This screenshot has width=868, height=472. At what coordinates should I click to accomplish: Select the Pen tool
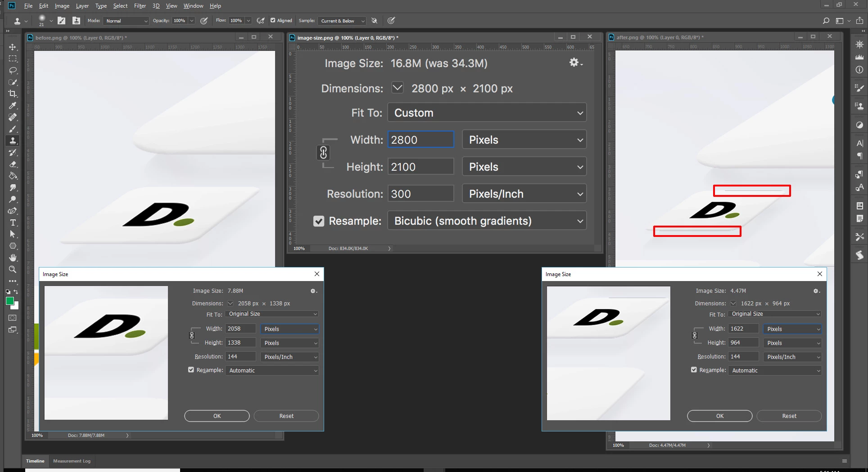(x=13, y=211)
